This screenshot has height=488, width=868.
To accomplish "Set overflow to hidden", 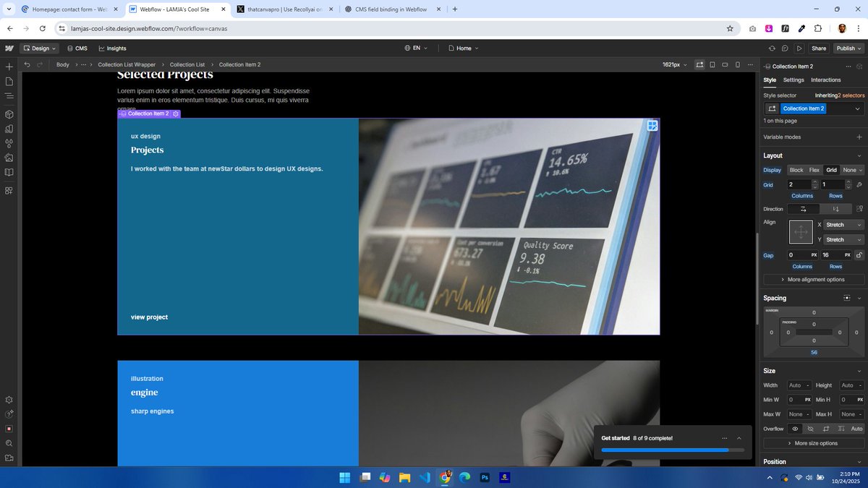I will point(810,429).
